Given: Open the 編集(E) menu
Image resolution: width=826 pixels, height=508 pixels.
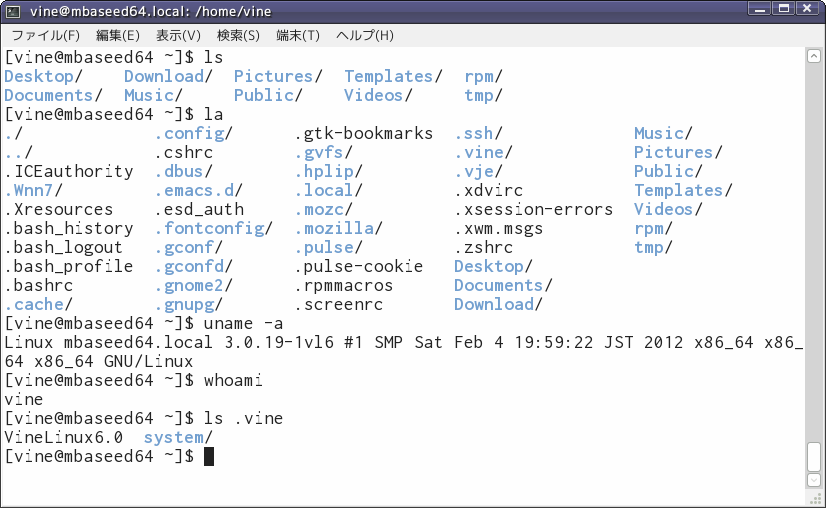Looking at the screenshot, I should tap(118, 35).
